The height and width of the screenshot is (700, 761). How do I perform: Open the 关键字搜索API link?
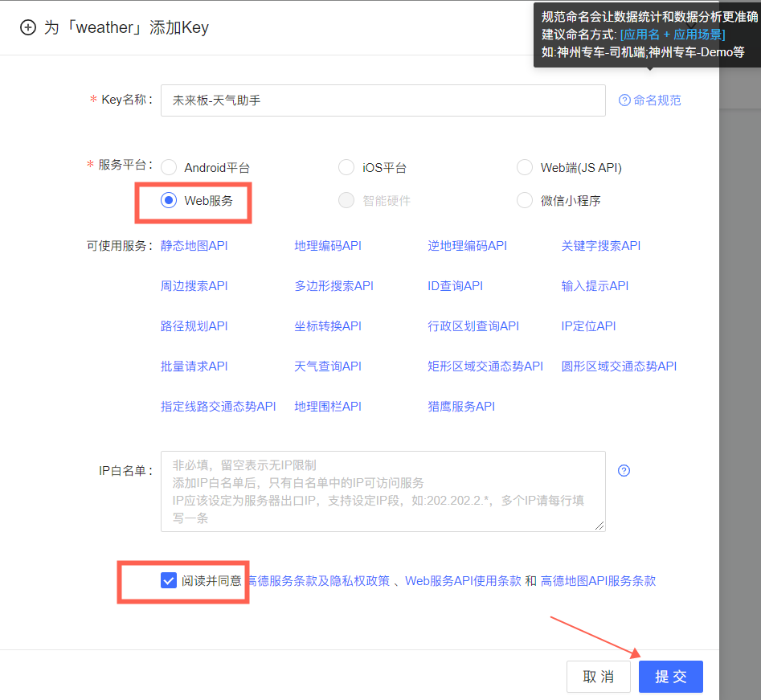(x=601, y=246)
